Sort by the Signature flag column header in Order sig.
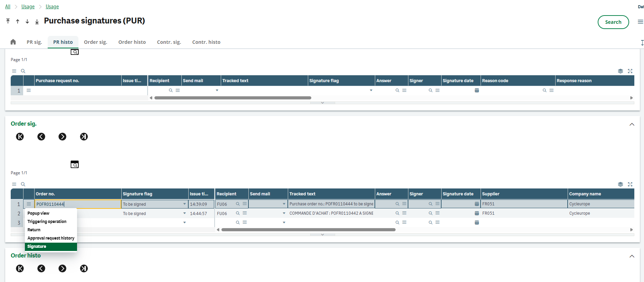 coord(155,194)
